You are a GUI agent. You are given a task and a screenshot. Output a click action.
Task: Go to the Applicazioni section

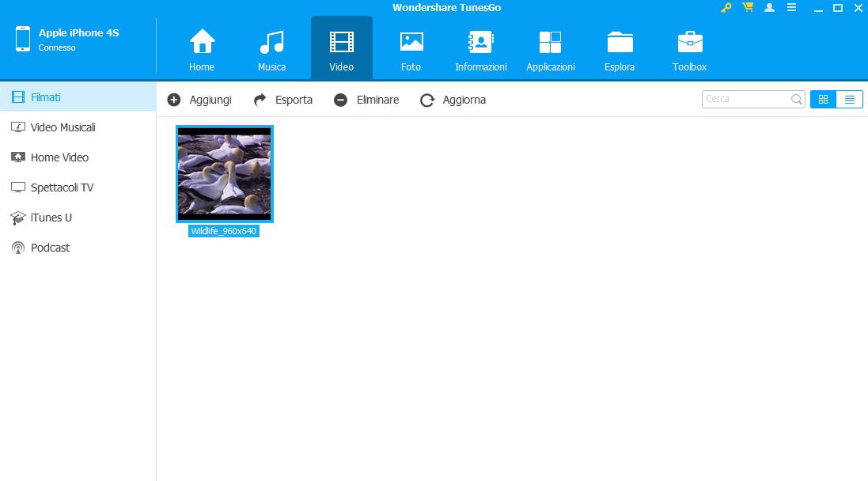point(550,49)
